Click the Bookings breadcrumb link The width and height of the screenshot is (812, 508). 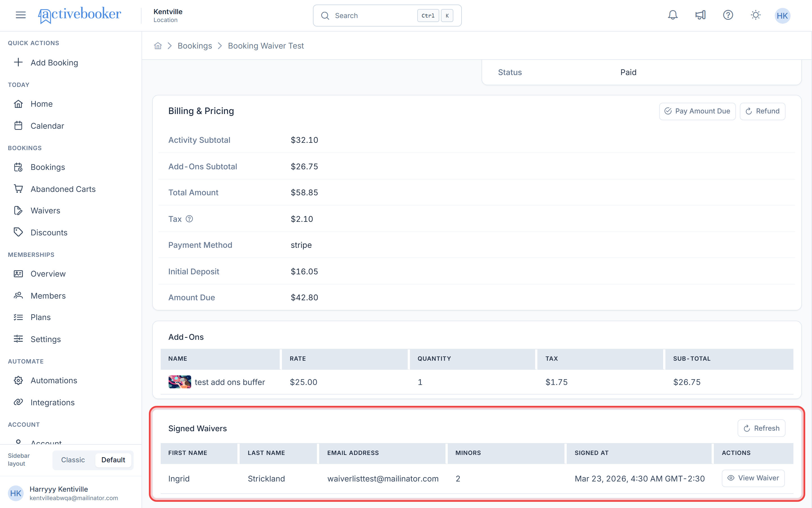[x=195, y=46]
